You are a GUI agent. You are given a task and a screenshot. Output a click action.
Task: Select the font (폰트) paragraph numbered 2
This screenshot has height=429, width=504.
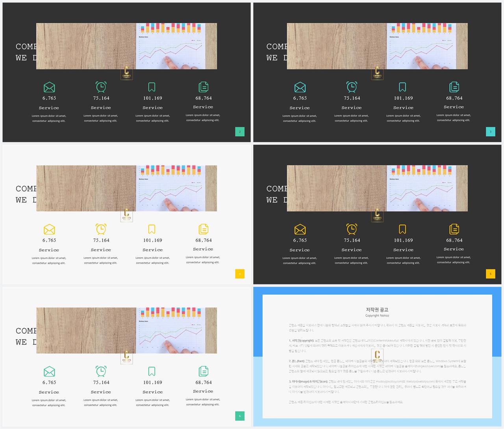click(x=377, y=366)
